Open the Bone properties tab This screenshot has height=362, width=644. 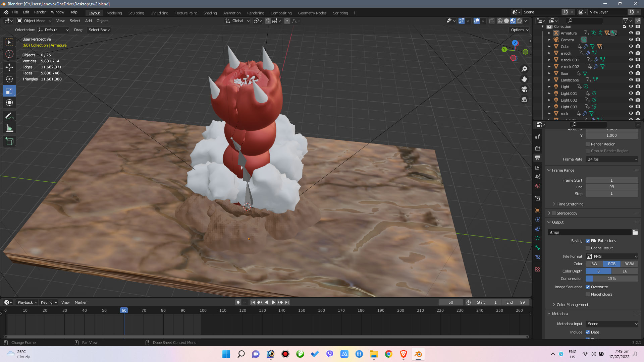(538, 248)
